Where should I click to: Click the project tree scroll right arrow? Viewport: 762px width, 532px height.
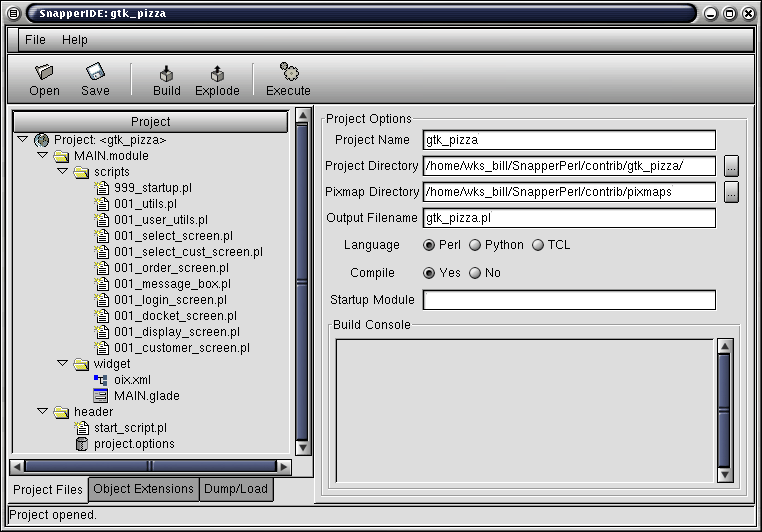[x=284, y=467]
